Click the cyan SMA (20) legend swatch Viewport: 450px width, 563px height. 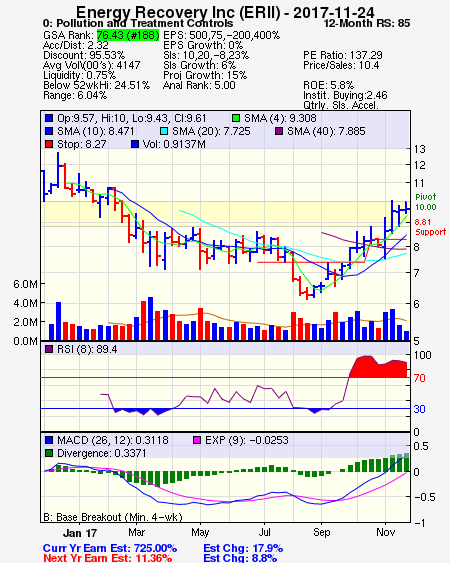point(164,131)
